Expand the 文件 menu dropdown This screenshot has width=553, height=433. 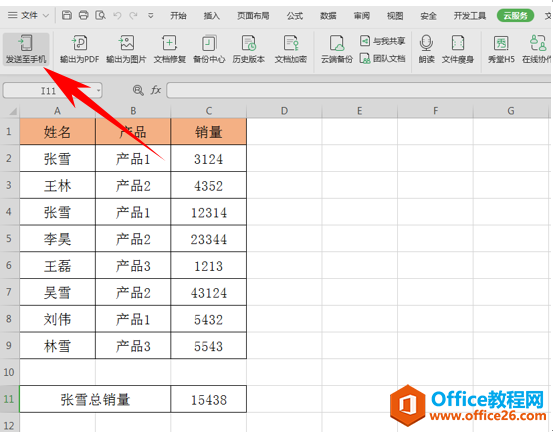click(28, 15)
